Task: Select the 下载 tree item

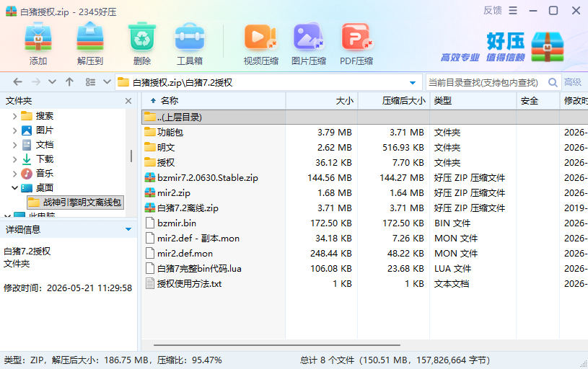Action: pos(44,159)
